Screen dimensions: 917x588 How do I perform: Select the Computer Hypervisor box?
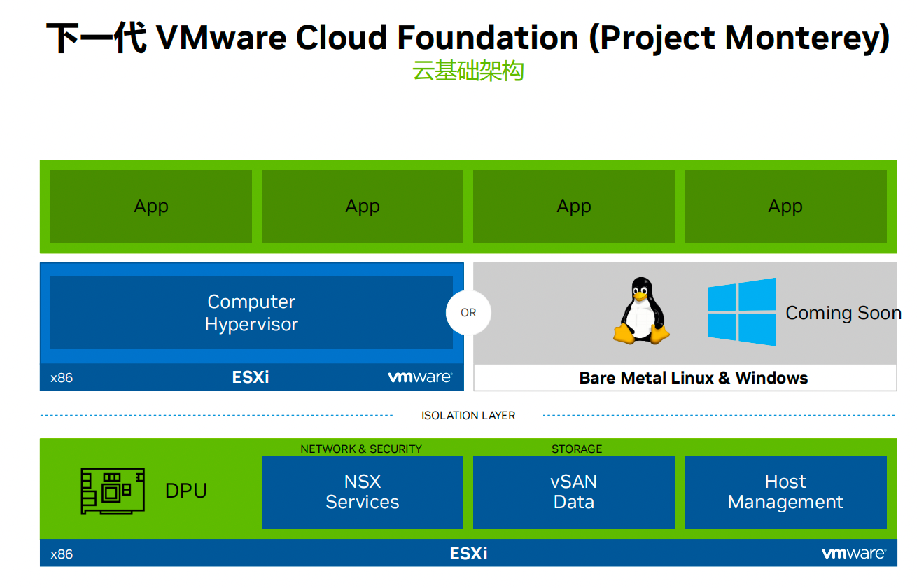point(251,313)
